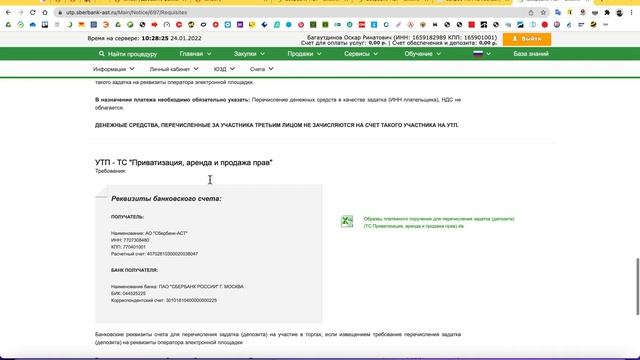
Task: Click the padlock icon in the address bar
Action: click(60, 13)
